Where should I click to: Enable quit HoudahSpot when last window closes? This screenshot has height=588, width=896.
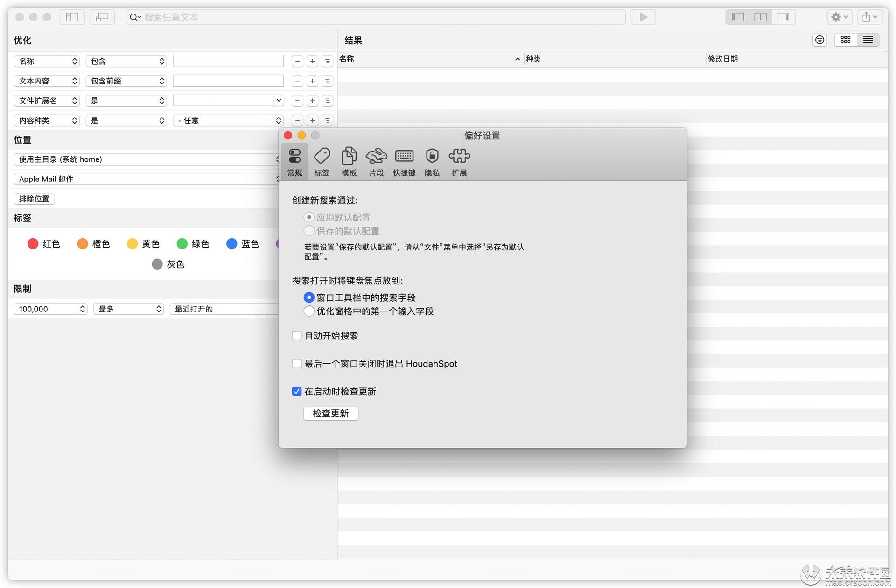(296, 364)
